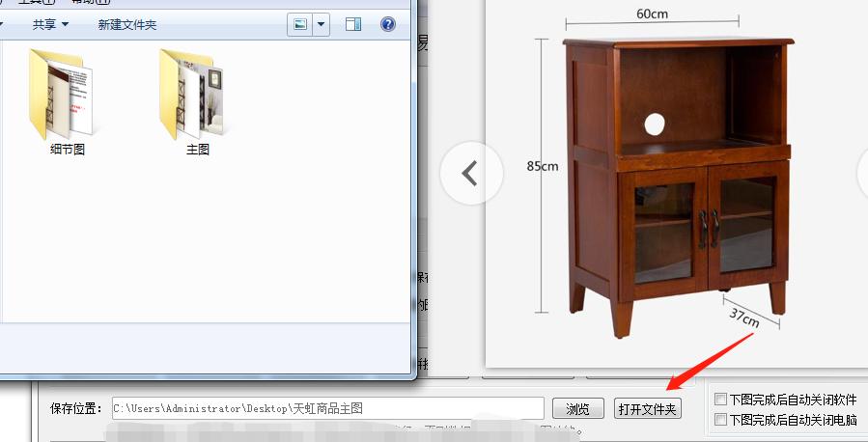Click the cabinet product image
The width and height of the screenshot is (868, 442).
pyautogui.click(x=678, y=187)
